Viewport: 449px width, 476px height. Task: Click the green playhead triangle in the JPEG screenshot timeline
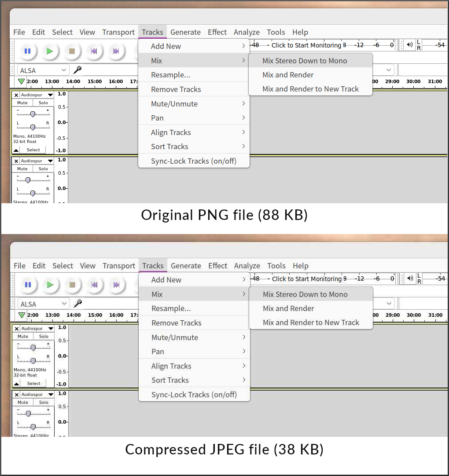click(22, 315)
